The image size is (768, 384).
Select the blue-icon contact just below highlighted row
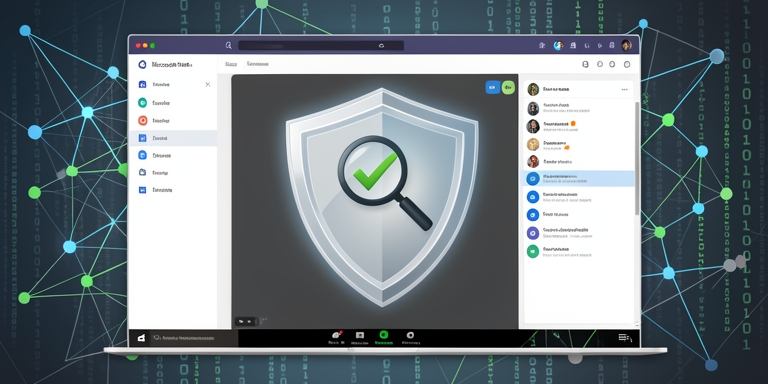coord(579,197)
